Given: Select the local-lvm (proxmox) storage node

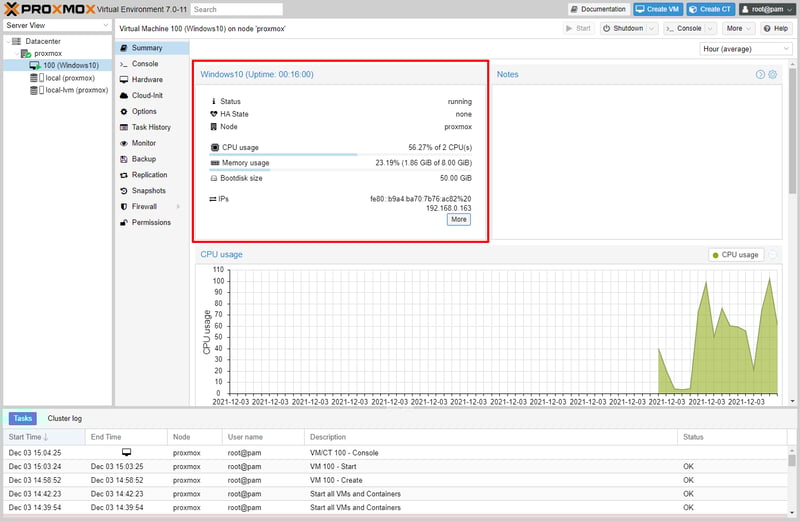Looking at the screenshot, I should click(x=76, y=89).
